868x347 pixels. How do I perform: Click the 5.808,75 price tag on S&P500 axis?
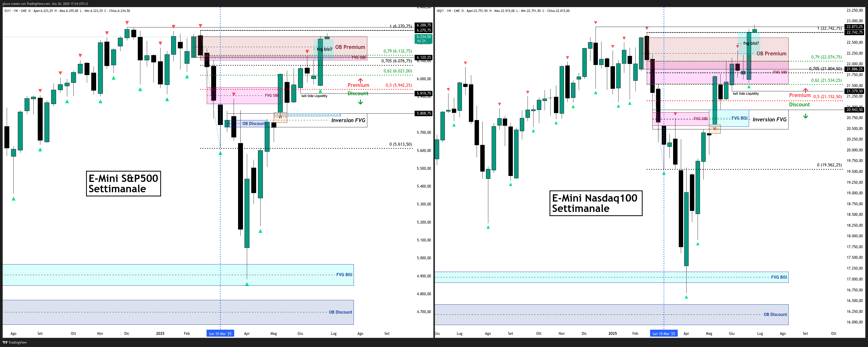(423, 113)
